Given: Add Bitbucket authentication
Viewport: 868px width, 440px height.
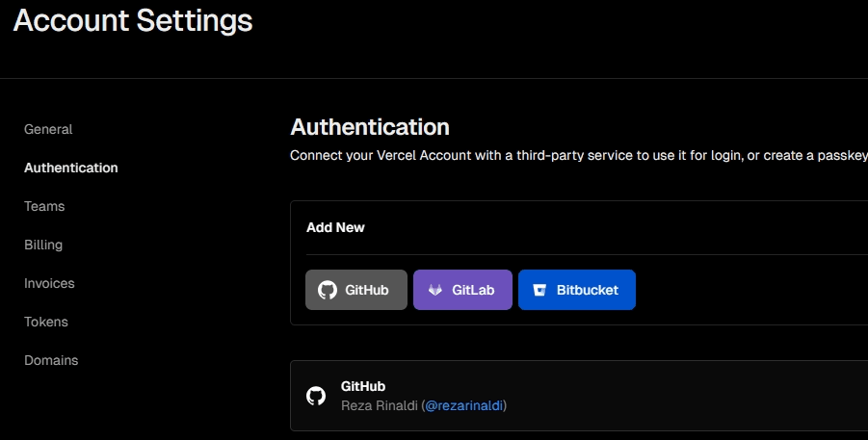Looking at the screenshot, I should (577, 290).
